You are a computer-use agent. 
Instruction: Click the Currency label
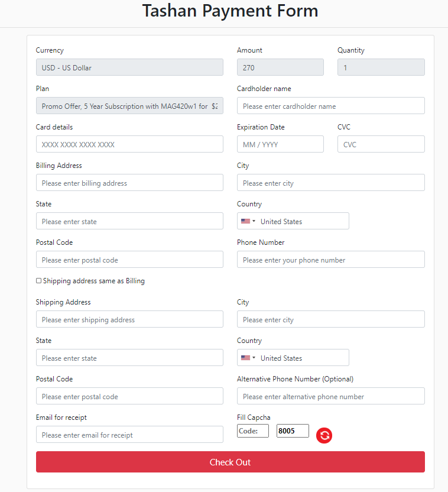click(x=50, y=50)
